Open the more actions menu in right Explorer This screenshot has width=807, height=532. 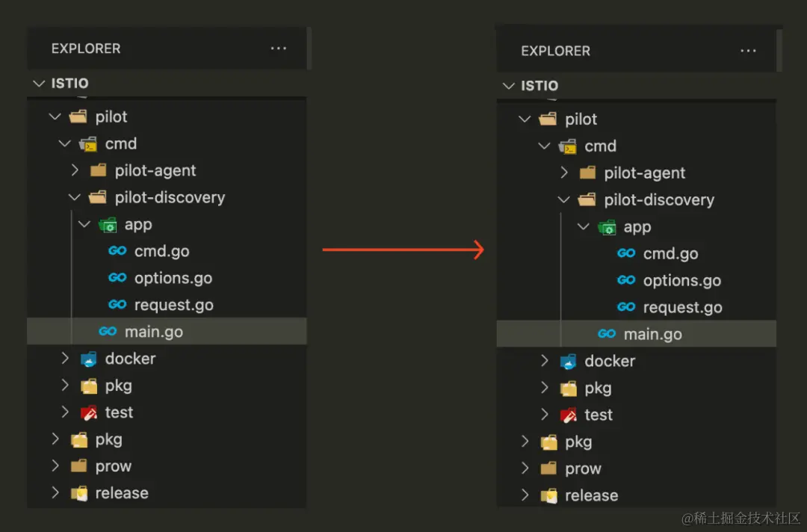click(x=748, y=51)
